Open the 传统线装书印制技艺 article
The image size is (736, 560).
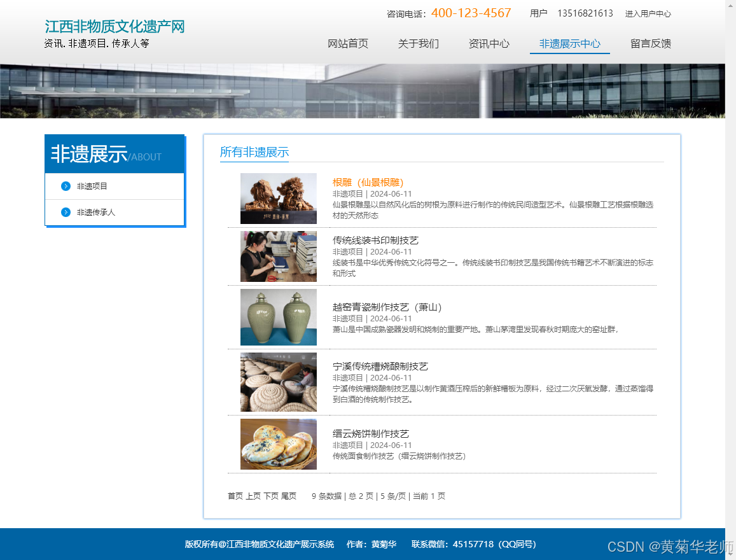tap(376, 241)
